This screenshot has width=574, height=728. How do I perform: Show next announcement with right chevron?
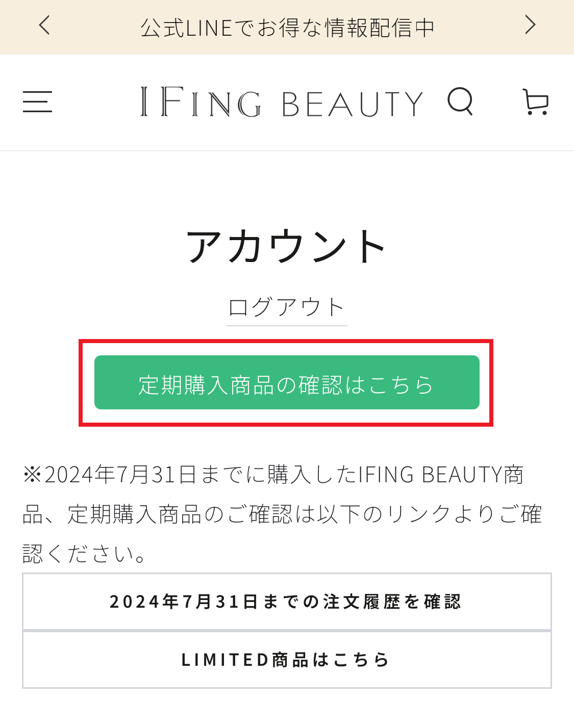coord(530,25)
